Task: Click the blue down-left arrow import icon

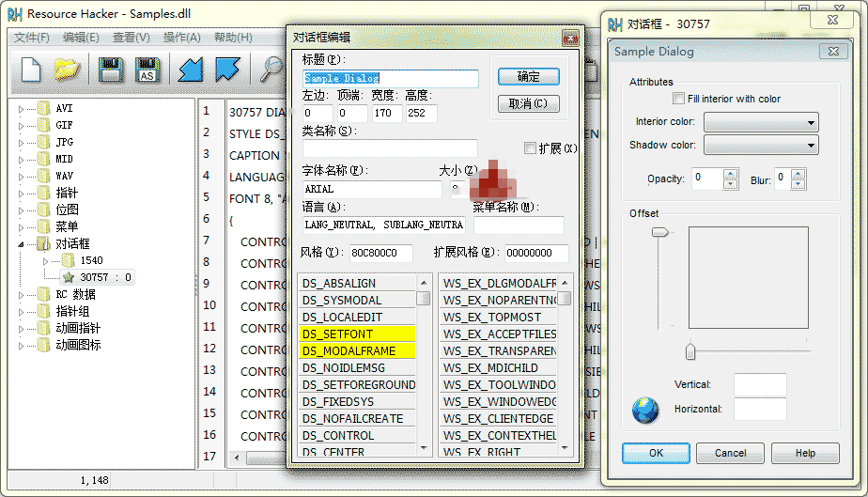Action: (191, 70)
